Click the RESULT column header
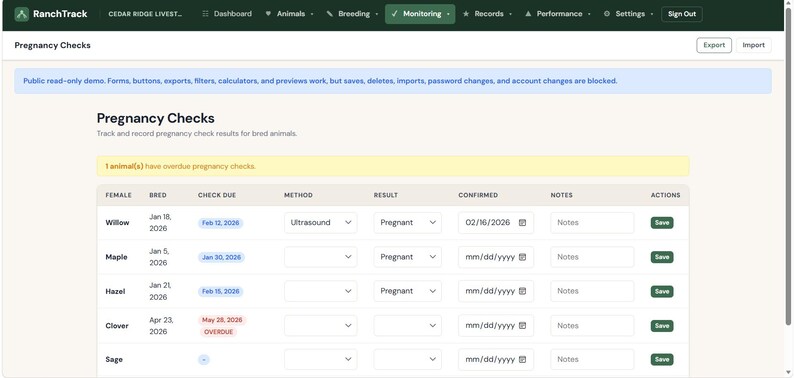Image resolution: width=794 pixels, height=378 pixels. (386, 195)
